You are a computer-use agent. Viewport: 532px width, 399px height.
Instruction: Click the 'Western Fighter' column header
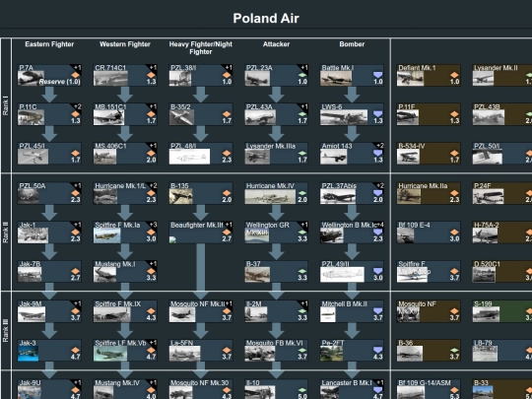[125, 44]
